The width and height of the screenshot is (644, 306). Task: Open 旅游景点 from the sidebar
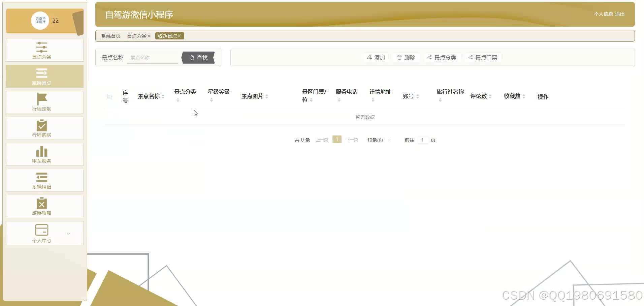click(41, 73)
